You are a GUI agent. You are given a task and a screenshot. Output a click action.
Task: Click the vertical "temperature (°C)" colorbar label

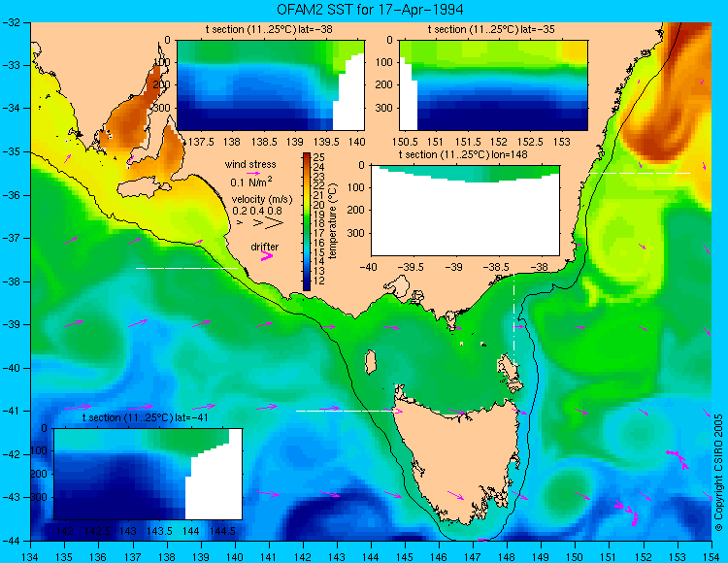(x=332, y=221)
